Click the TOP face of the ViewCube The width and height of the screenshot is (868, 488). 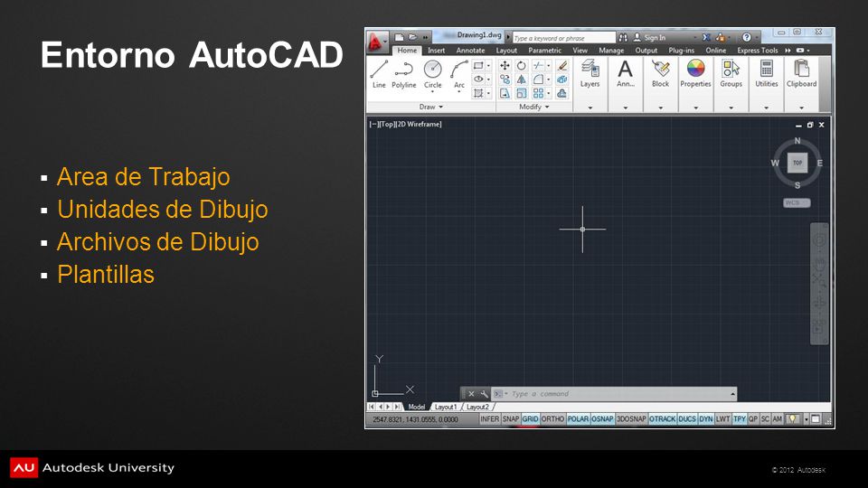[797, 163]
